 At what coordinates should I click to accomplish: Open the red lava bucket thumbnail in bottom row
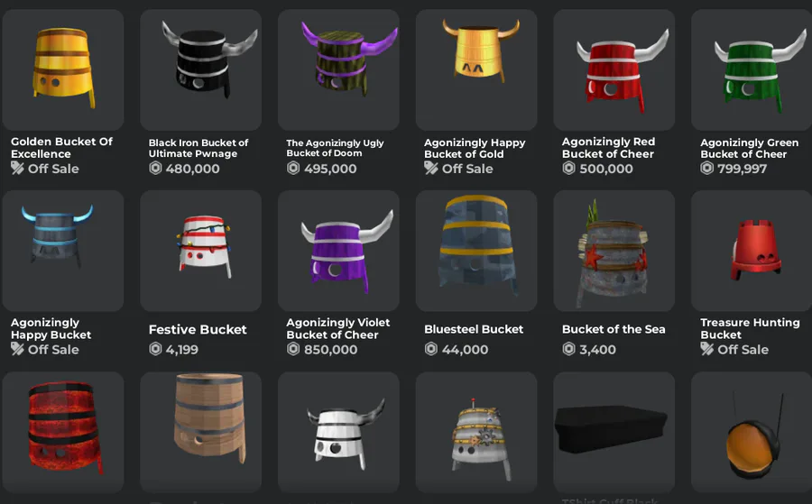(x=62, y=432)
